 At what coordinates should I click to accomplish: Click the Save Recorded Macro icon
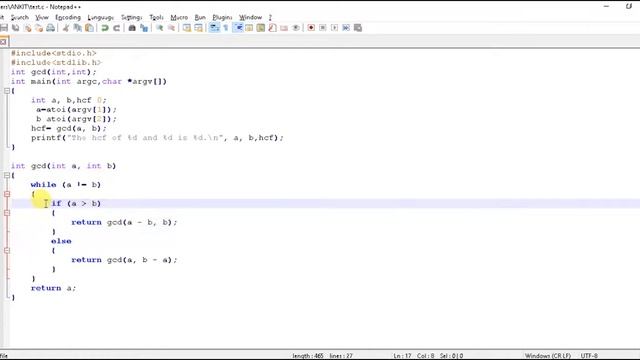click(x=358, y=28)
